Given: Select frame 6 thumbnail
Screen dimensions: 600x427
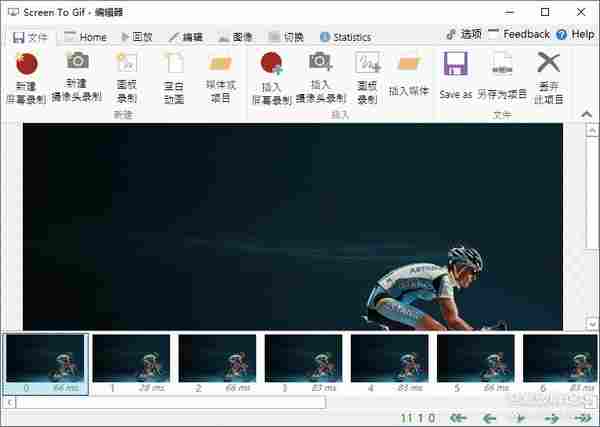Looking at the screenshot, I should 560,364.
